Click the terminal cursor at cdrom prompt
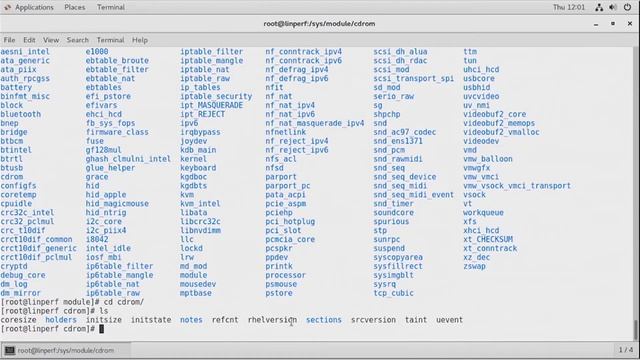The width and height of the screenshot is (640, 360). tap(102, 329)
